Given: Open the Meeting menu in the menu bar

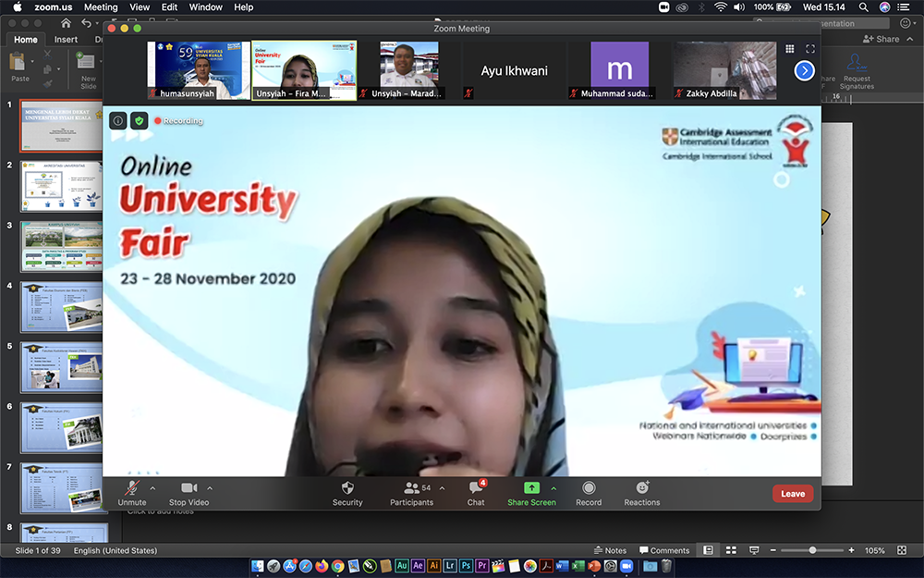Looking at the screenshot, I should click(x=101, y=7).
